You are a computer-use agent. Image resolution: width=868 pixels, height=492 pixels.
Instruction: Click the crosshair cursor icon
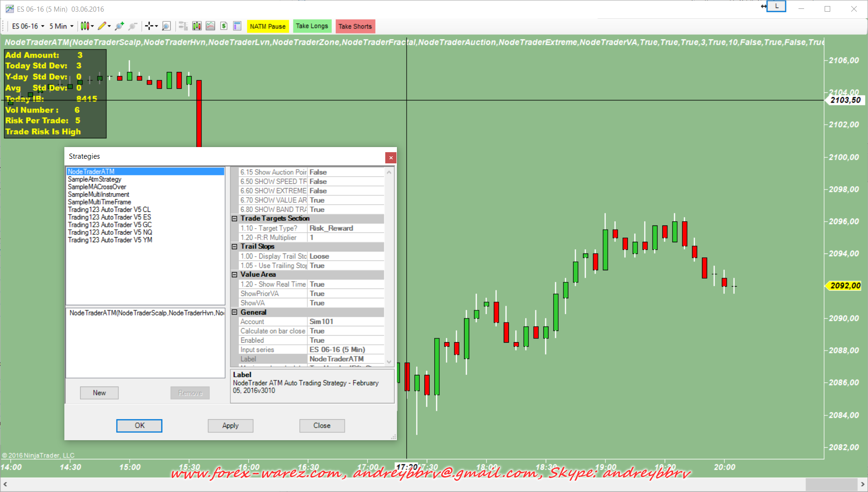pos(149,26)
